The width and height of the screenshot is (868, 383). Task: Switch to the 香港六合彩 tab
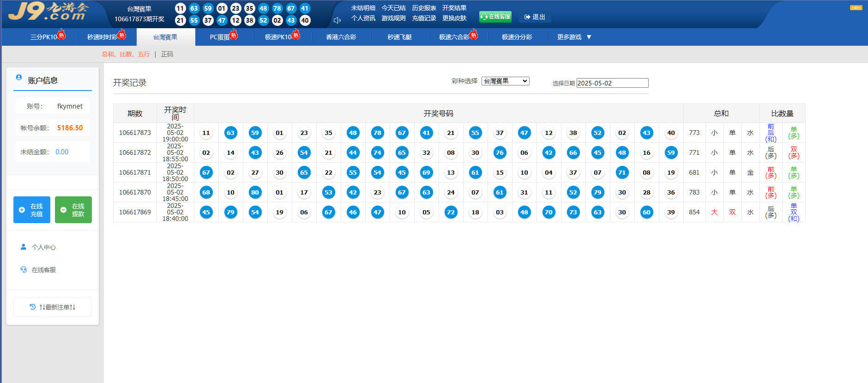[341, 37]
